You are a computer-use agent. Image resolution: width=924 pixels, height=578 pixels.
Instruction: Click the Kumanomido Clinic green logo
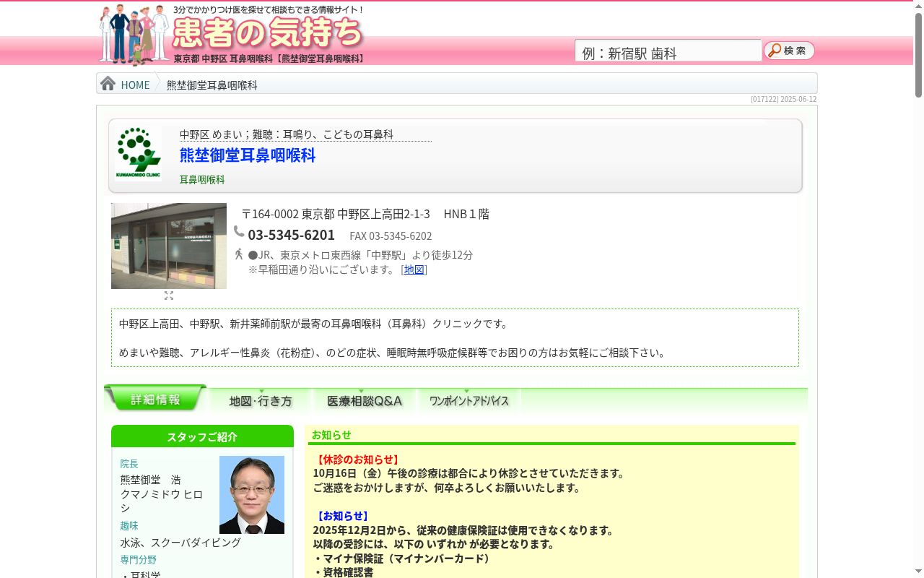(x=138, y=153)
